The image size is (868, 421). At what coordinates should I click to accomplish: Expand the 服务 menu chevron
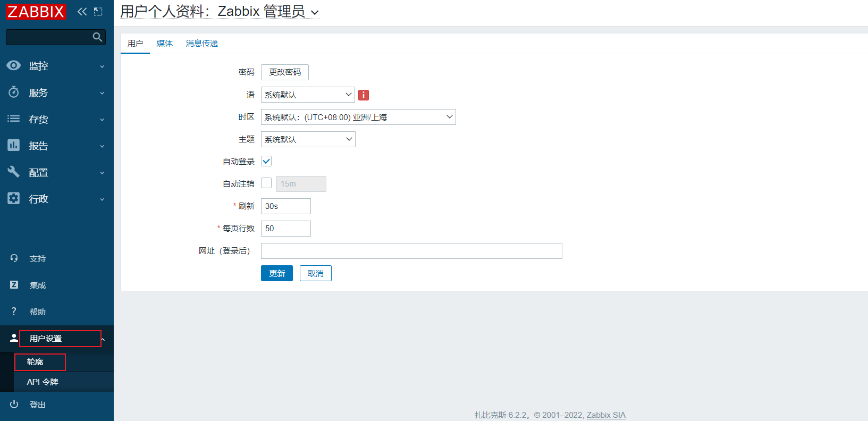[x=102, y=93]
